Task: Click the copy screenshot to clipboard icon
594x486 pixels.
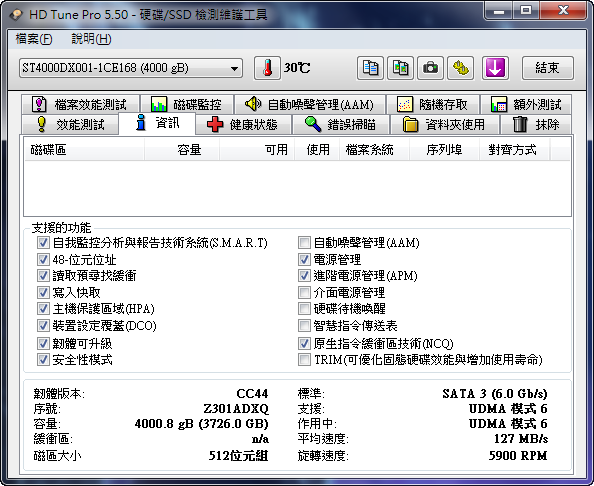Action: click(x=400, y=68)
